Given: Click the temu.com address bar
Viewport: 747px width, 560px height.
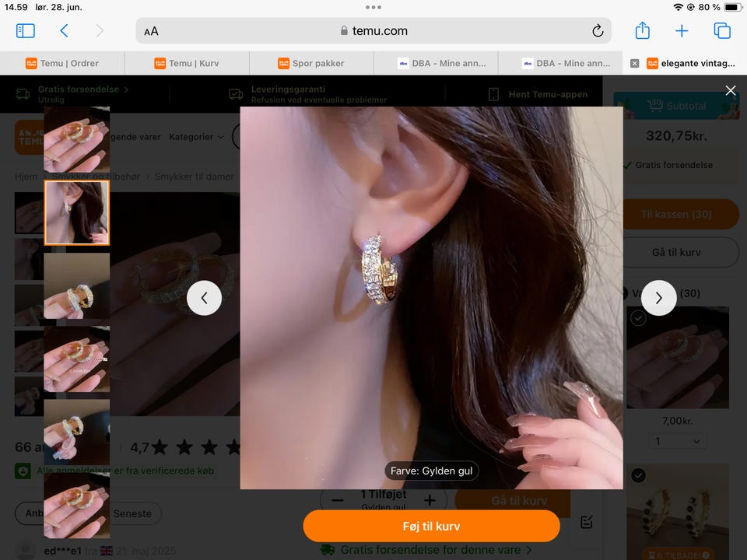Looking at the screenshot, I should click(x=373, y=31).
